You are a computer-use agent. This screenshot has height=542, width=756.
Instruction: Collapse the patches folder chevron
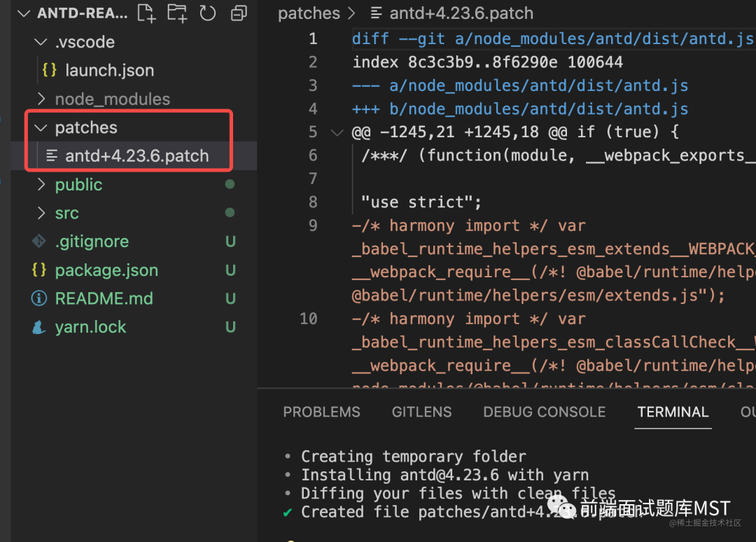click(x=41, y=127)
